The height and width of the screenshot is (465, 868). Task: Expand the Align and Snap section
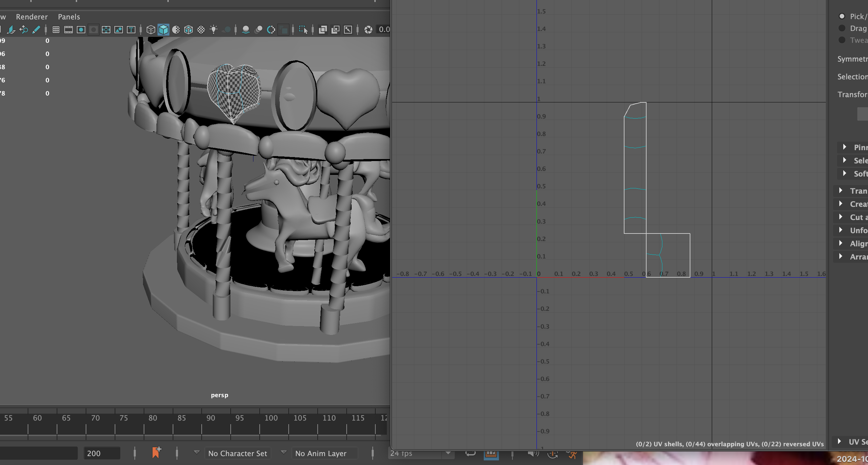click(x=841, y=243)
